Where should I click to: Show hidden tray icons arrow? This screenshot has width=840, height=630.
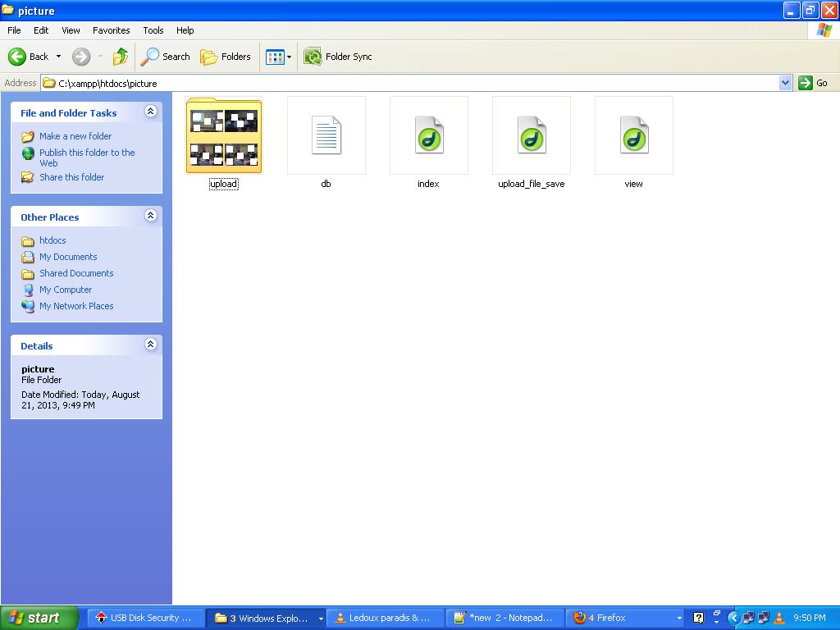click(x=734, y=618)
